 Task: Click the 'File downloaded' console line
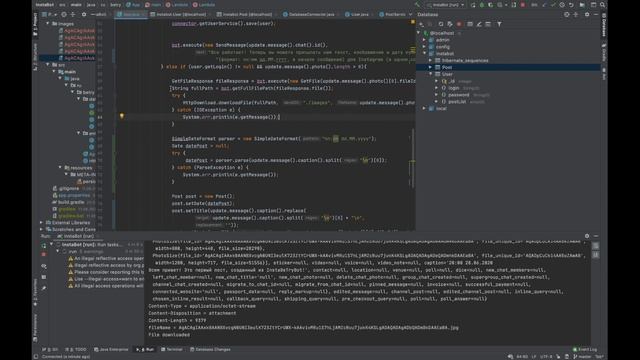(x=169, y=335)
